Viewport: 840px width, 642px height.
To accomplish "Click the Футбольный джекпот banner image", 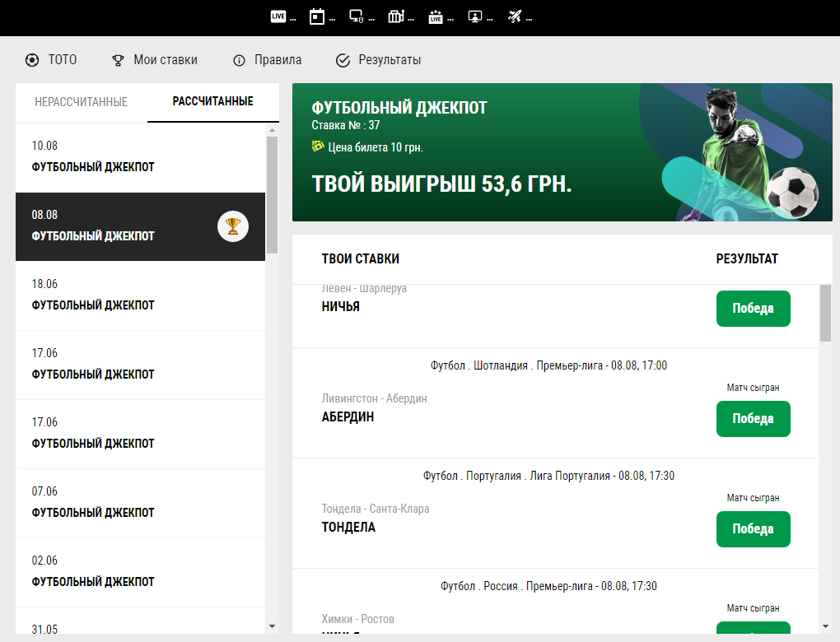I will click(562, 152).
